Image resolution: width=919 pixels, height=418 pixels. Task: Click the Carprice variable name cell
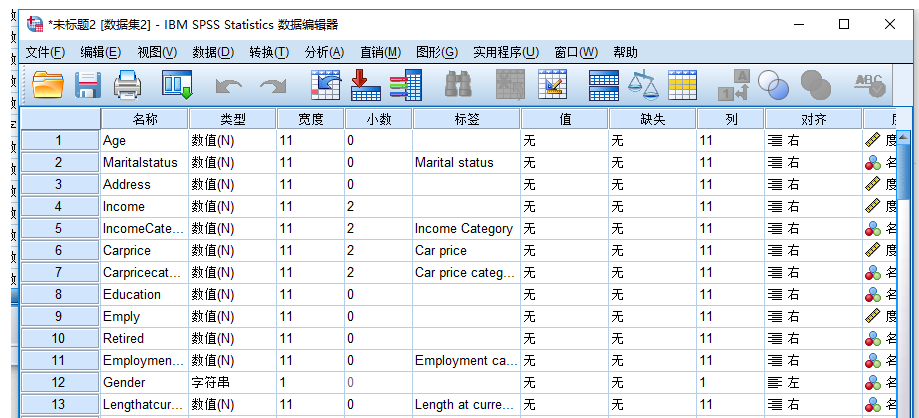(x=145, y=250)
